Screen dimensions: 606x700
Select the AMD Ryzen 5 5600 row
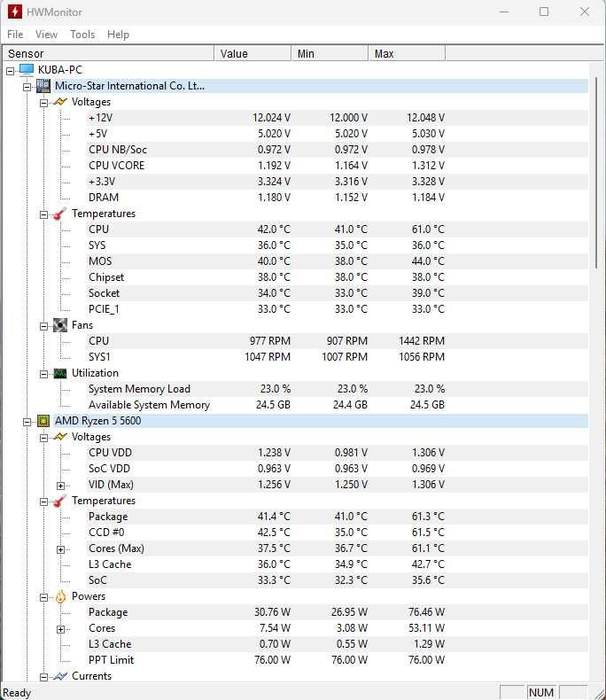click(321, 421)
